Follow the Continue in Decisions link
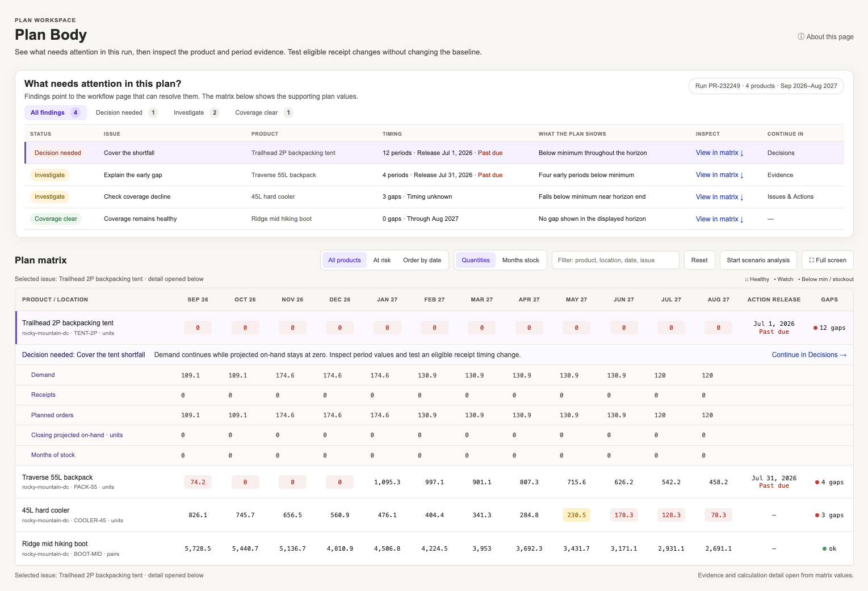The width and height of the screenshot is (868, 591). (x=809, y=355)
